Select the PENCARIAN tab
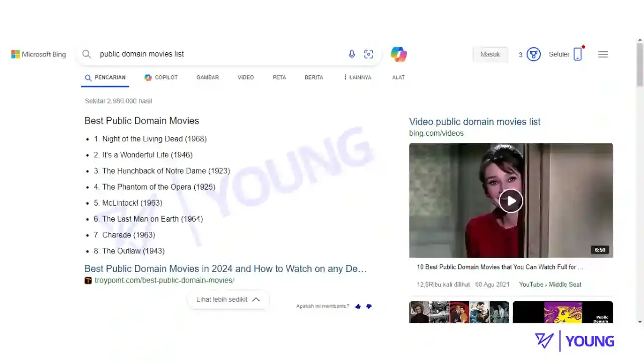The image size is (644, 362). (105, 77)
